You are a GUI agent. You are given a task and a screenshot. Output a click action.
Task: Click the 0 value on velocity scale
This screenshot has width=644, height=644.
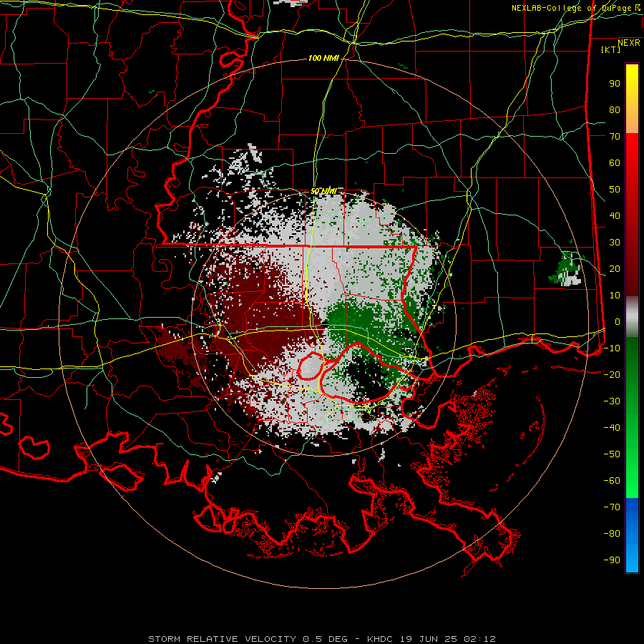(618, 322)
